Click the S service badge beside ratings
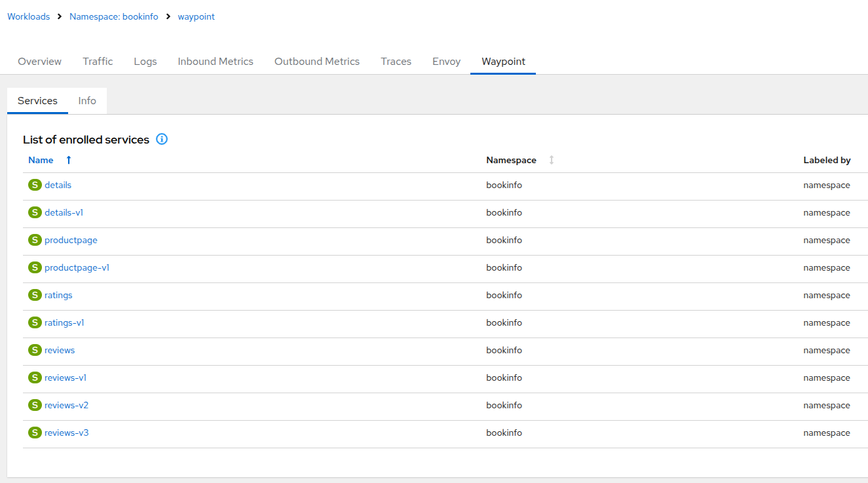Image resolution: width=868 pixels, height=483 pixels. [x=35, y=295]
